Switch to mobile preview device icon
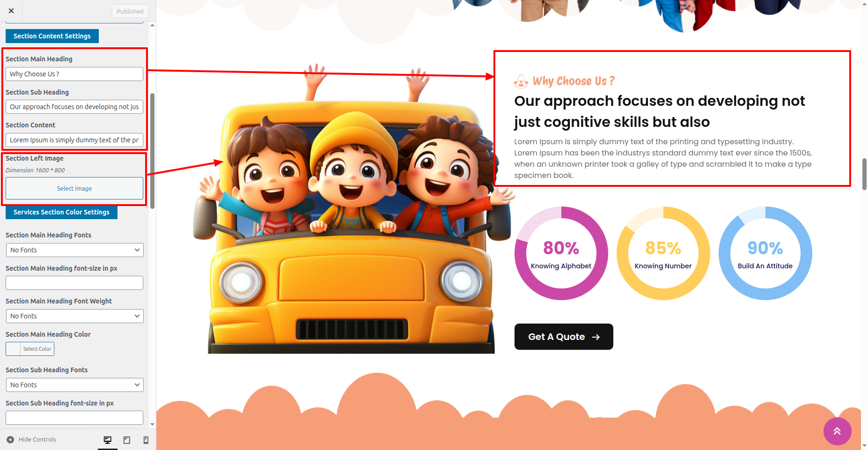The height and width of the screenshot is (450, 868). [146, 440]
